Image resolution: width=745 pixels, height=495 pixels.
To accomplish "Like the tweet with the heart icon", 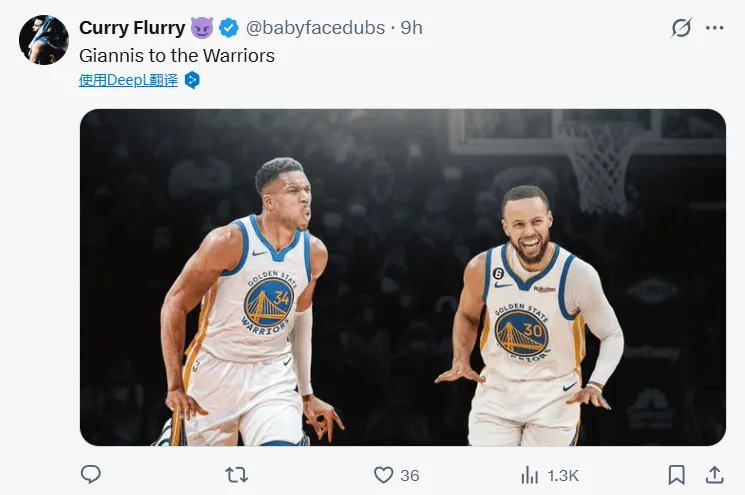I will [x=383, y=474].
